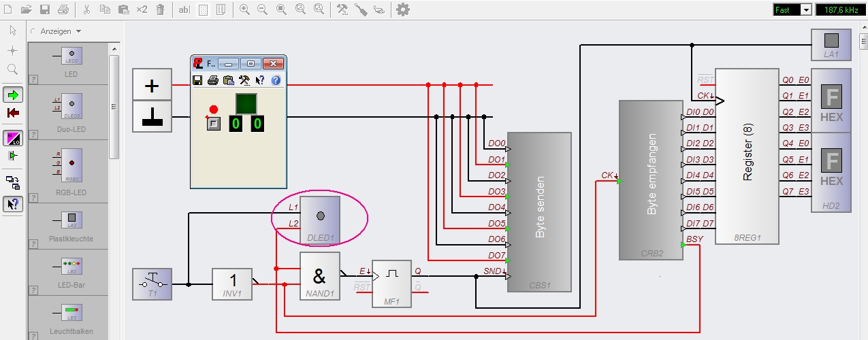Toggle the context help pointer button
The height and width of the screenshot is (340, 868).
[12, 203]
